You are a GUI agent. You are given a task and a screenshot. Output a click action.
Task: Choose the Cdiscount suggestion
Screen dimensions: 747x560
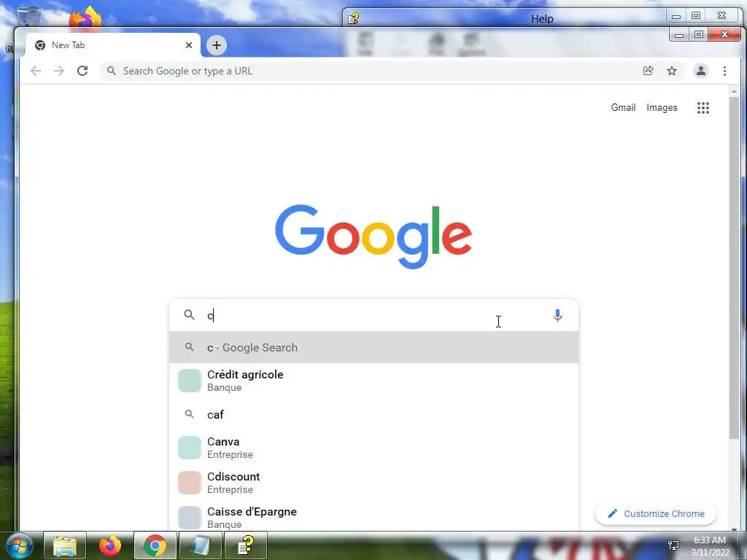click(x=374, y=483)
